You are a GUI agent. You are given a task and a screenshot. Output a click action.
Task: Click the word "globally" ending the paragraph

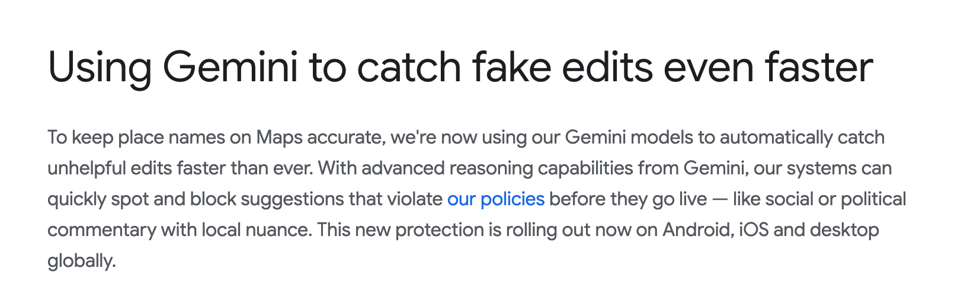coord(81,261)
